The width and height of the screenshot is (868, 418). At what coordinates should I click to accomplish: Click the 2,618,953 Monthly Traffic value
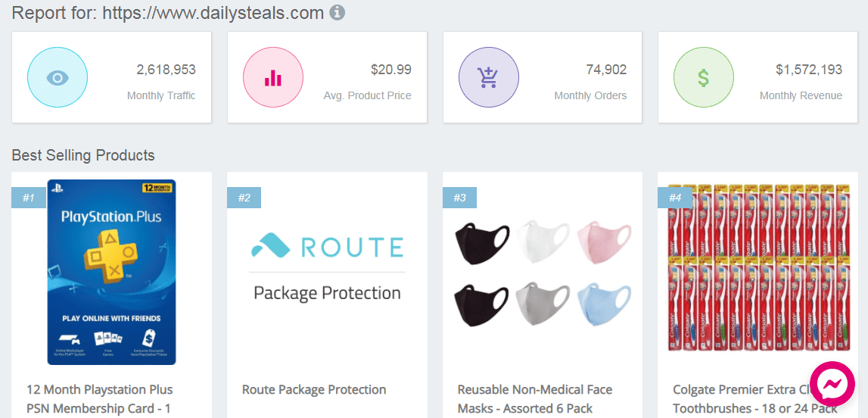[x=166, y=70]
